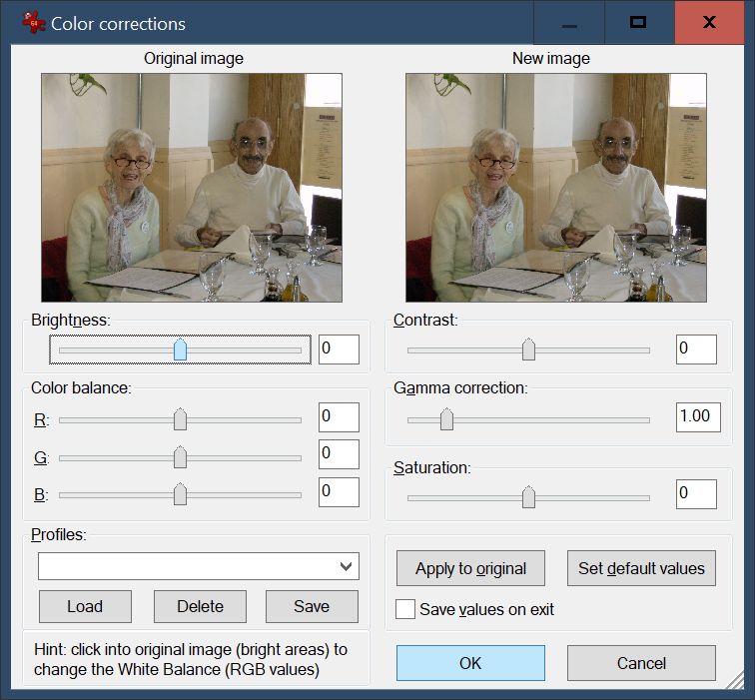This screenshot has width=755, height=700.
Task: Enable Save values on exit checkbox
Action: point(405,609)
